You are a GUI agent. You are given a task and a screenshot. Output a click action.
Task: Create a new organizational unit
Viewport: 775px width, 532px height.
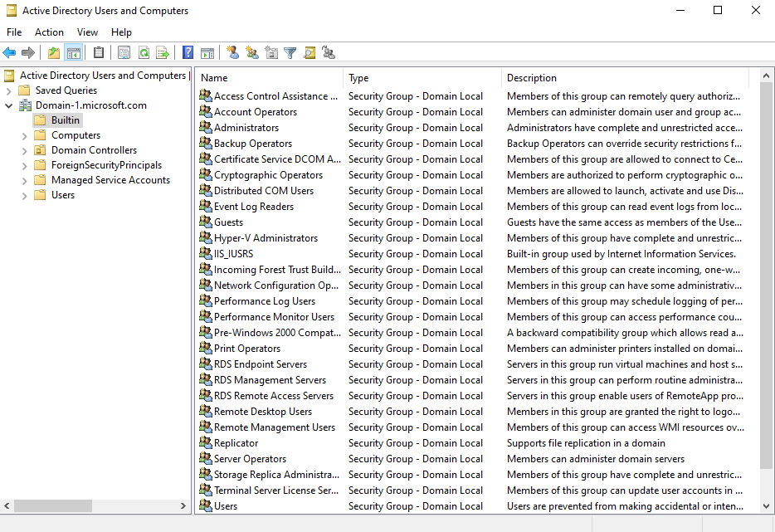[271, 52]
